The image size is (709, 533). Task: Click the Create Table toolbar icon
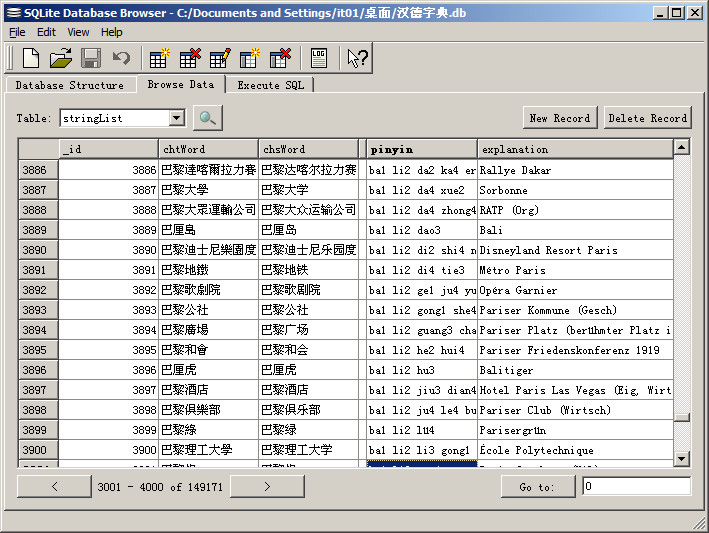159,58
